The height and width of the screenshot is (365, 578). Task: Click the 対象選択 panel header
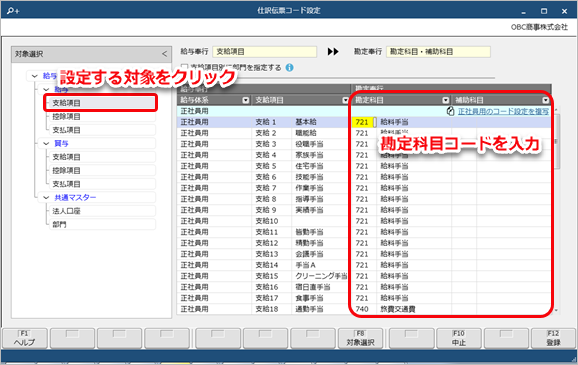91,54
